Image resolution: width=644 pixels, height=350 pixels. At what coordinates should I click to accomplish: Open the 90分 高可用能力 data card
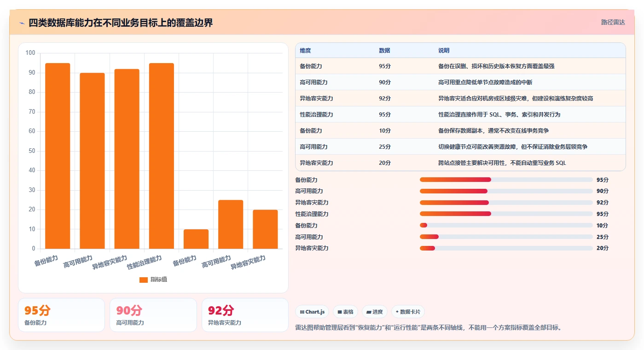tap(153, 315)
